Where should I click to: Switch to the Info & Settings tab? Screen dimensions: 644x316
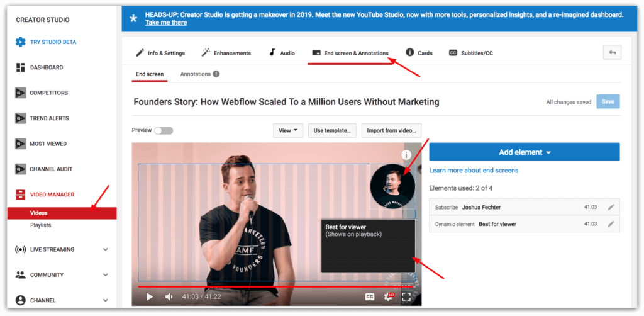pyautogui.click(x=160, y=53)
